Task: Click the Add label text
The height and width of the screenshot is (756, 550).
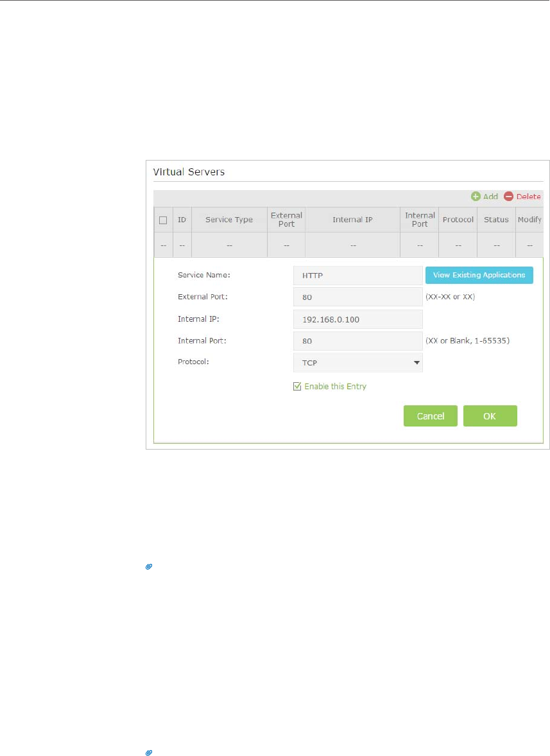Action: point(491,197)
